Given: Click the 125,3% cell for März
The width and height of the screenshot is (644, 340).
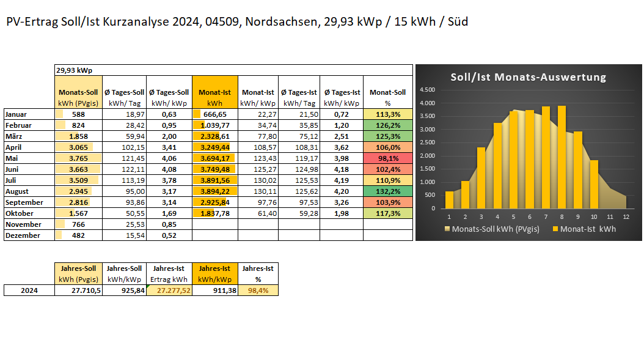Looking at the screenshot, I should pyautogui.click(x=388, y=136).
